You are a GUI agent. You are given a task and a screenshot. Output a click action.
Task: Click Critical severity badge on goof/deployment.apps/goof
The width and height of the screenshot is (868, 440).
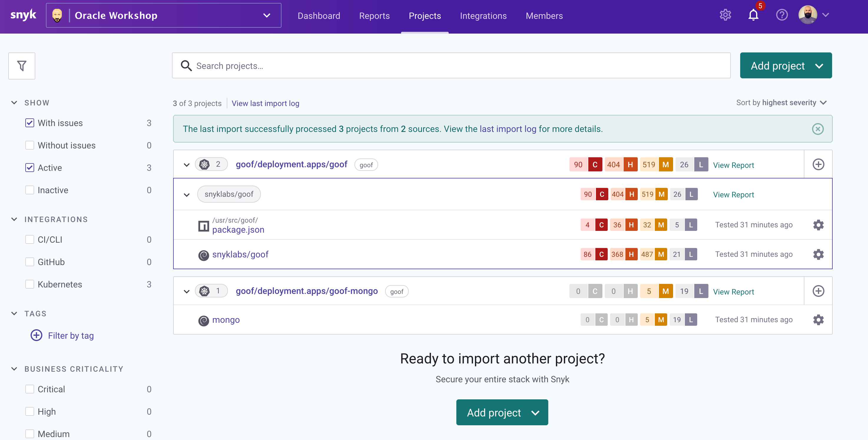click(x=586, y=165)
